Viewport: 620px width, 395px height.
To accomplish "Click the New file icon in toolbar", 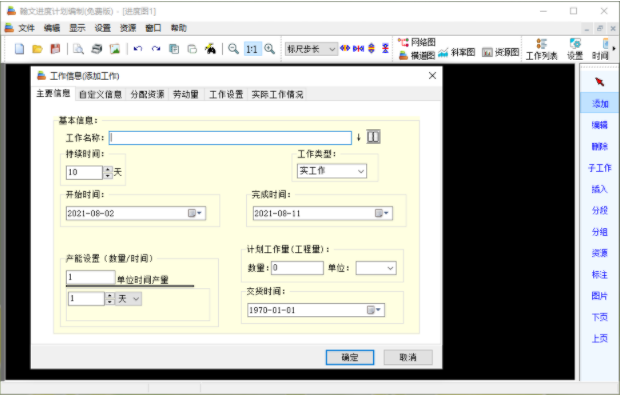I will (x=19, y=49).
